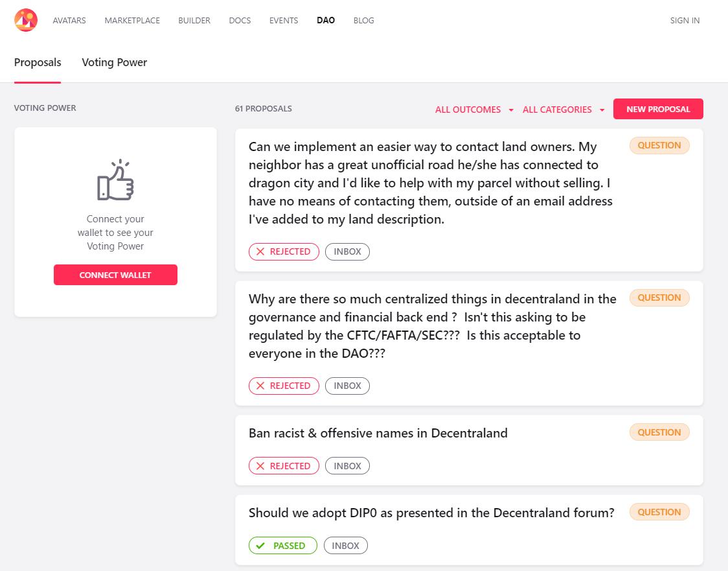The width and height of the screenshot is (728, 571).
Task: Go to the Avatars page
Action: (x=69, y=20)
